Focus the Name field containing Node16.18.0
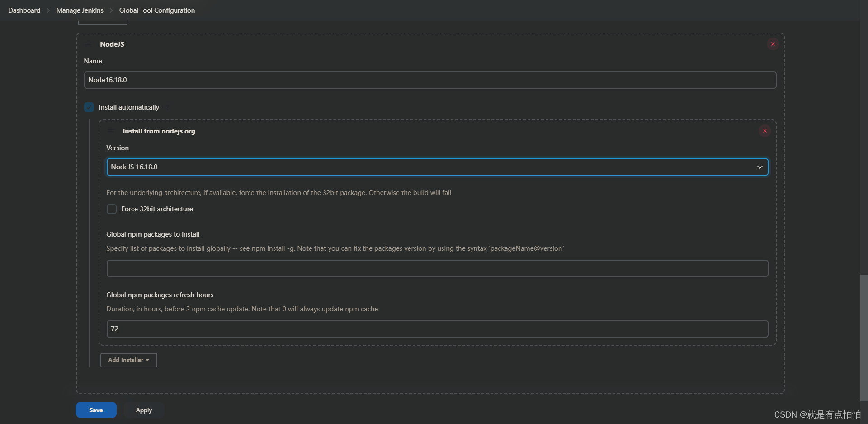 click(430, 80)
